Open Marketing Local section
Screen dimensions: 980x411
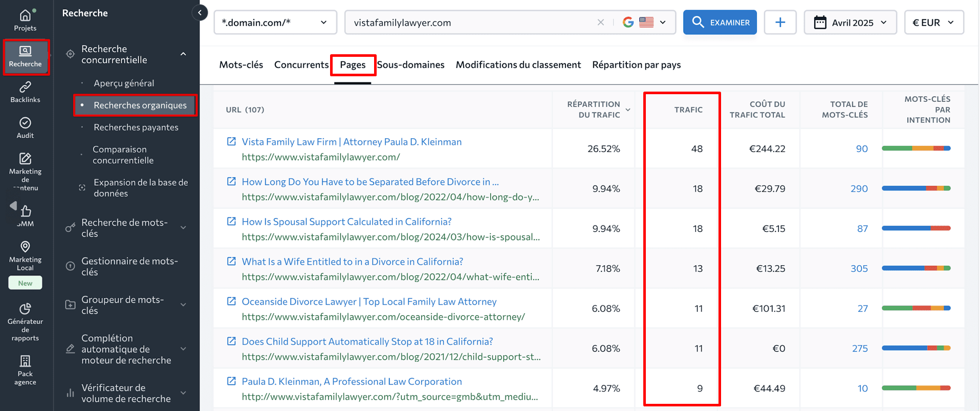coord(25,256)
